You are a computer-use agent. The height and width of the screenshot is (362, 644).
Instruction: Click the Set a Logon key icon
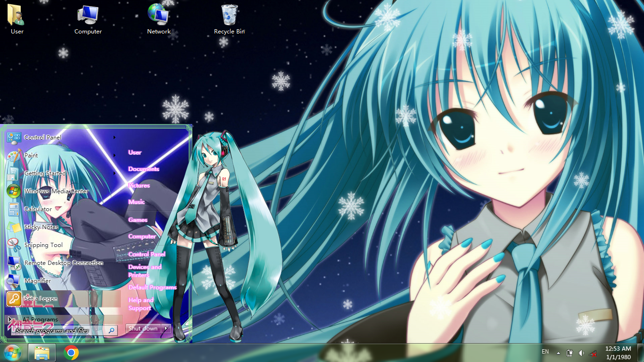point(14,299)
